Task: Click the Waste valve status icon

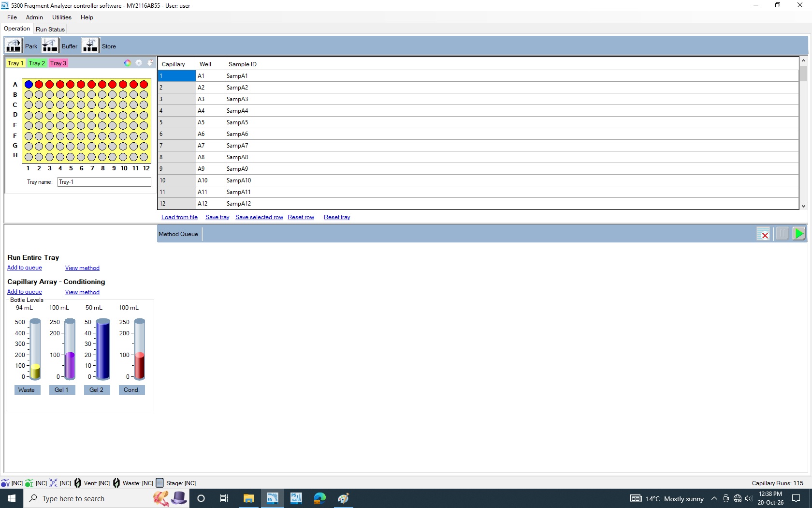Action: [x=116, y=483]
